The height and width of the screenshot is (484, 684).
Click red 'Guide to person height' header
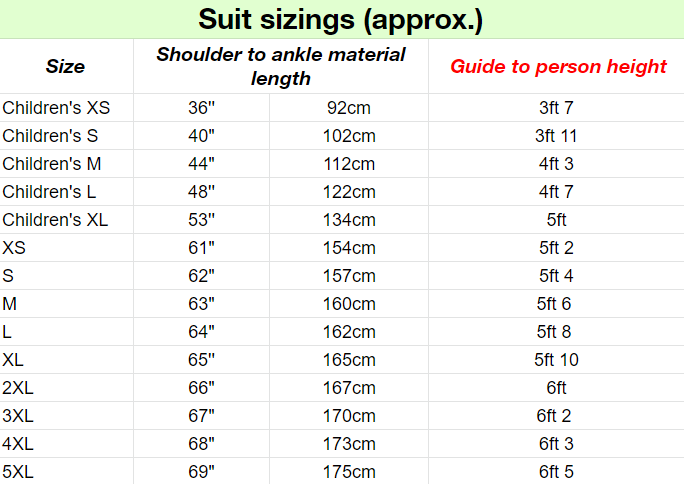coord(557,67)
